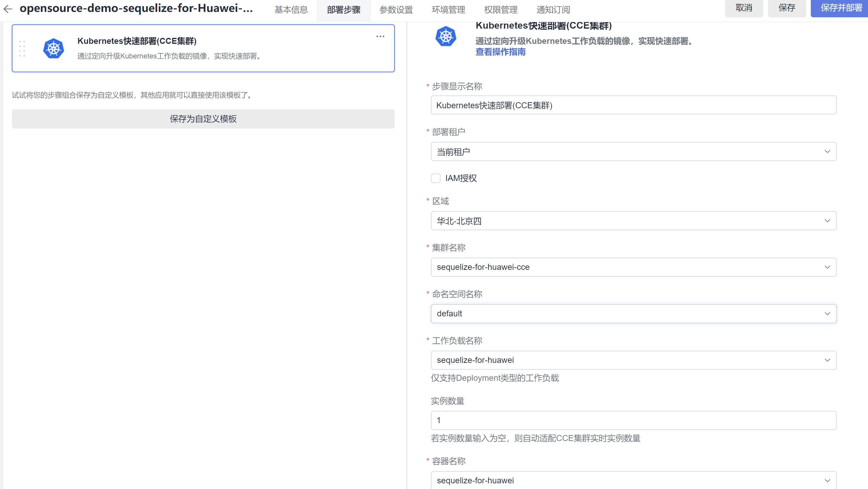
Task: Click the drag handle on Kubernetes step card
Action: click(x=22, y=48)
